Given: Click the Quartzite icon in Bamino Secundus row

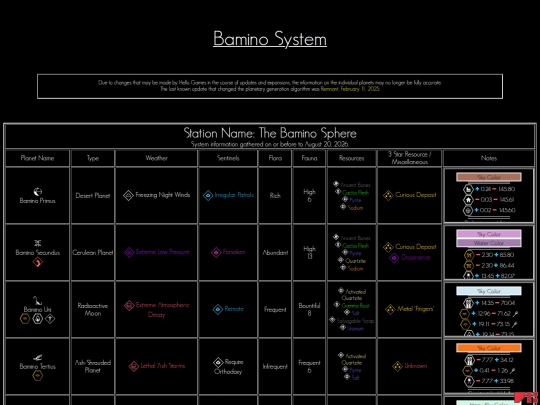Looking at the screenshot, I should pos(341,260).
